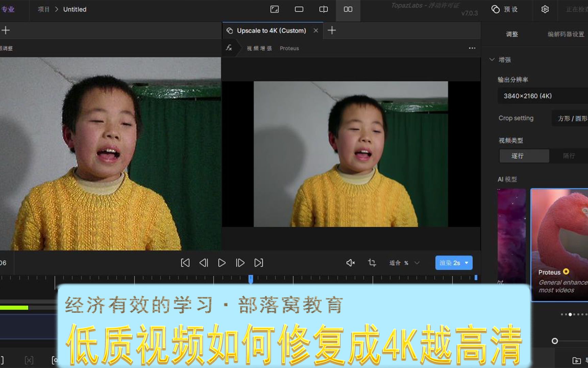Switch to split-view comparison layout
This screenshot has width=588, height=368.
(x=323, y=9)
